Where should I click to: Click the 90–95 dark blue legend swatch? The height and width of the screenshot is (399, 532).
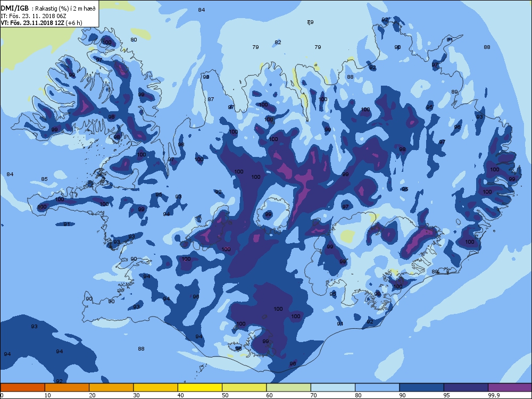tap(422, 387)
